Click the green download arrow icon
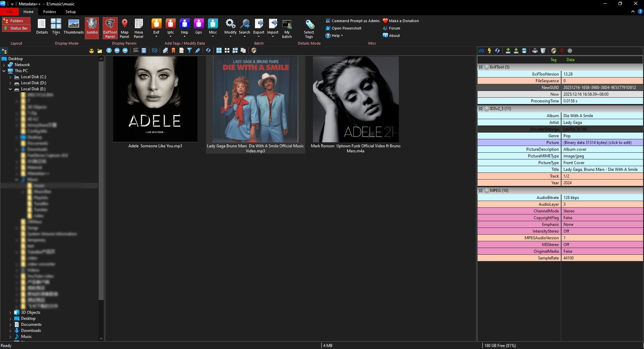 pos(516,51)
